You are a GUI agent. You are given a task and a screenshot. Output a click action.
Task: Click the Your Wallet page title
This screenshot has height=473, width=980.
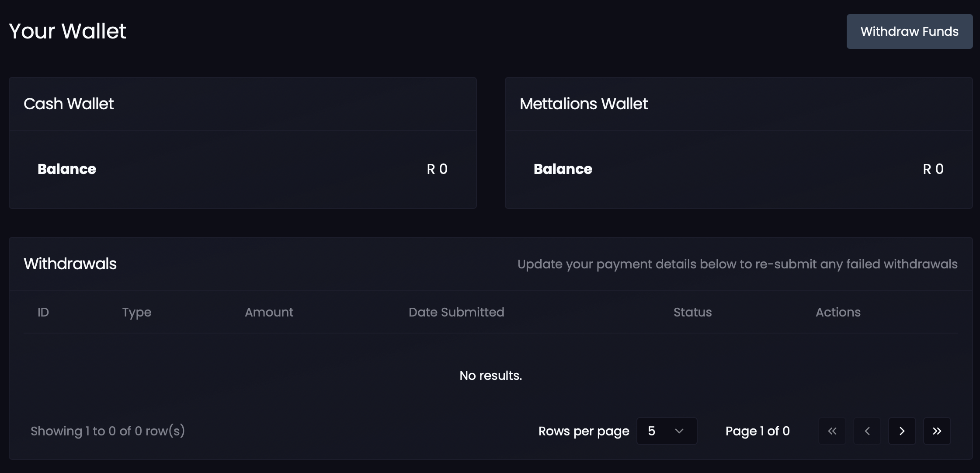[67, 31]
